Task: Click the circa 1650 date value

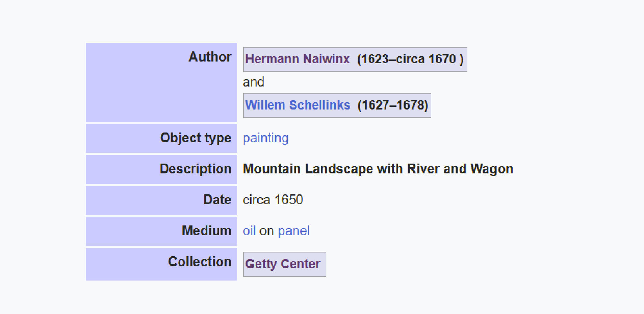Action: pos(273,200)
